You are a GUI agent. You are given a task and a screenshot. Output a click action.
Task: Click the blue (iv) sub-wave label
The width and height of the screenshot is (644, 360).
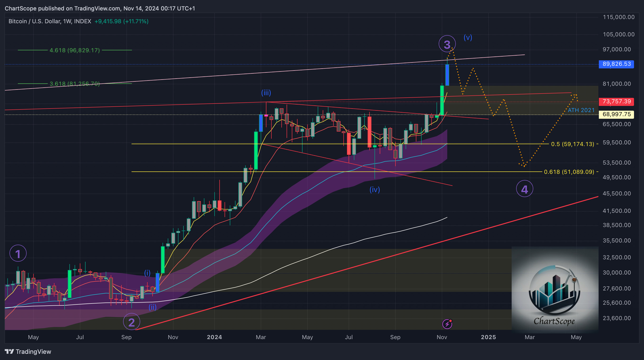(375, 190)
